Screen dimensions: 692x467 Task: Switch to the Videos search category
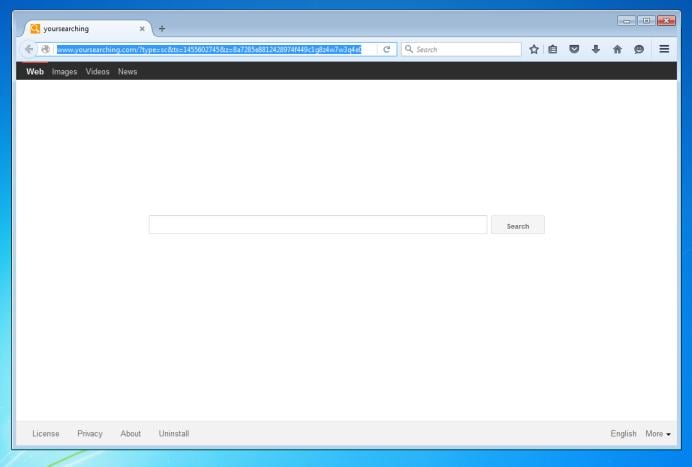(x=98, y=72)
